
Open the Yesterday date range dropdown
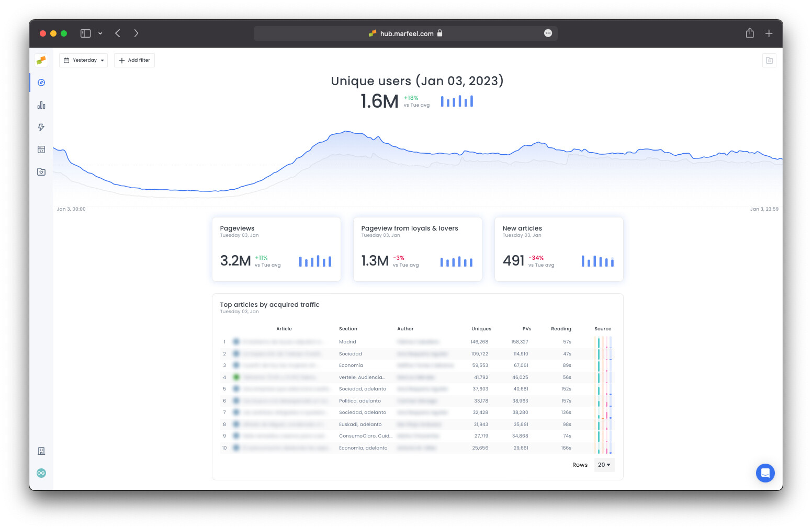tap(83, 60)
